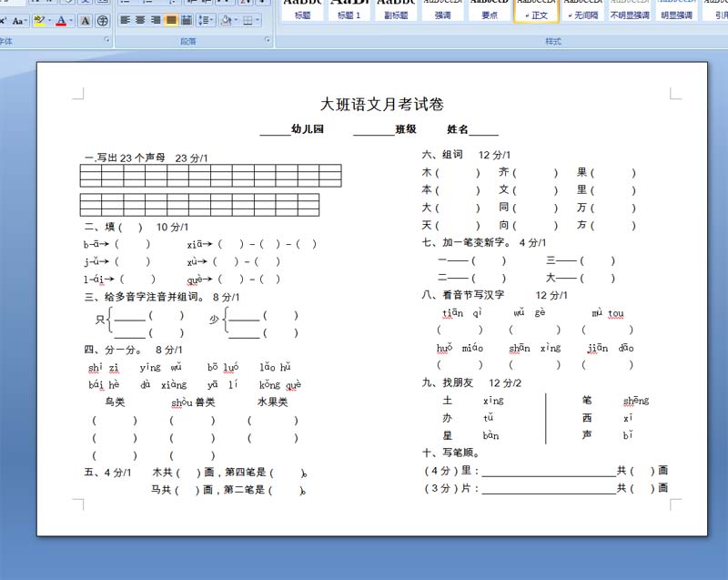Click the paragraph shading paint bucket

pyautogui.click(x=226, y=20)
